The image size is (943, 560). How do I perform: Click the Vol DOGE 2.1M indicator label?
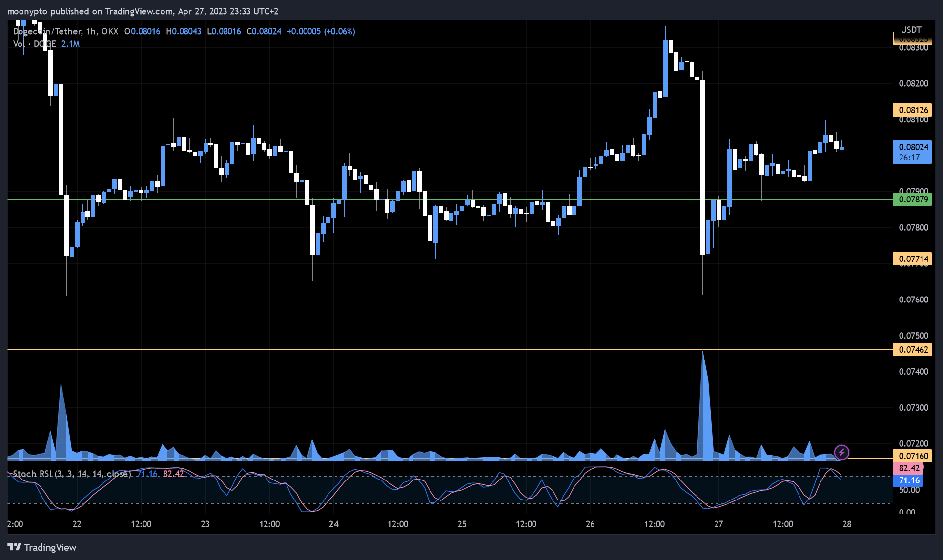[46, 44]
